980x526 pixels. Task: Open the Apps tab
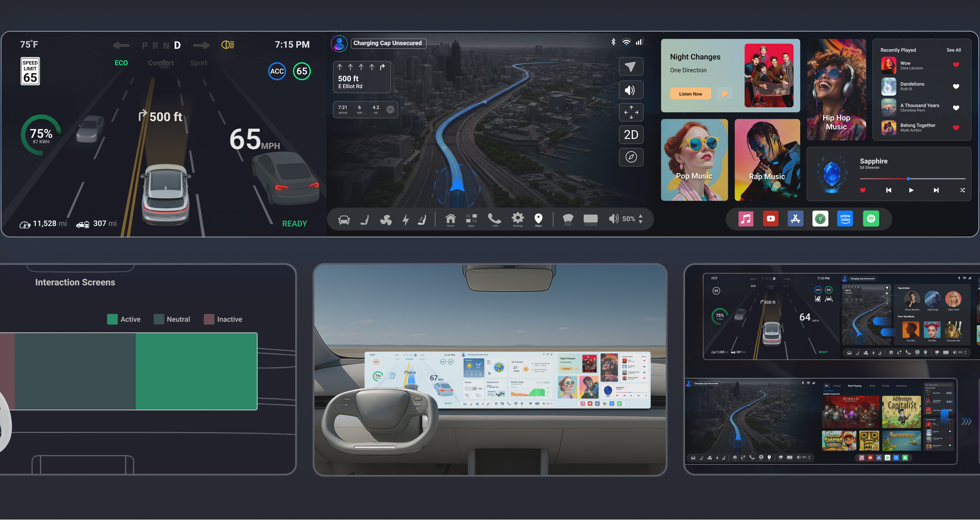(x=471, y=220)
